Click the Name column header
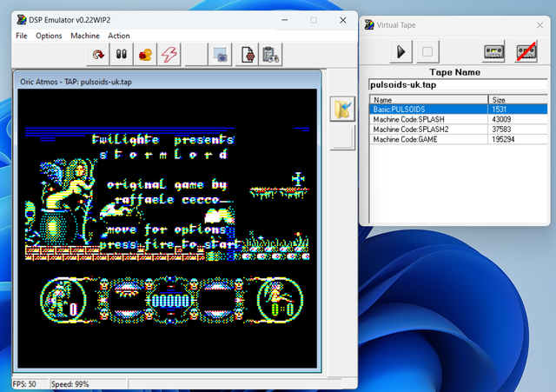 tap(429, 100)
